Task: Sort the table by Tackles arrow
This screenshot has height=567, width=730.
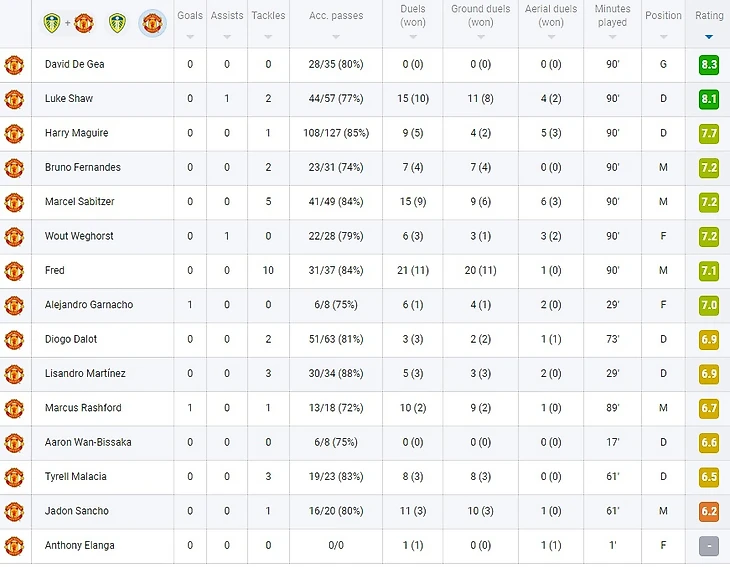Action: [268, 37]
